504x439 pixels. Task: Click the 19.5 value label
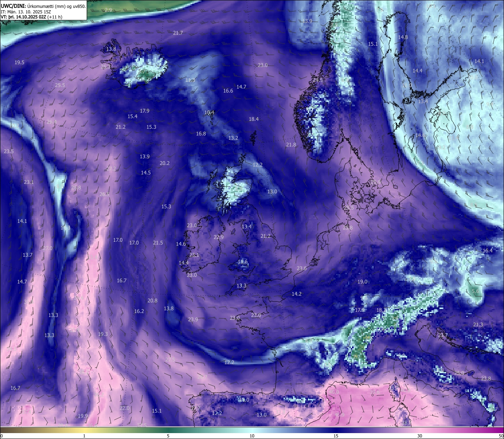coord(19,62)
